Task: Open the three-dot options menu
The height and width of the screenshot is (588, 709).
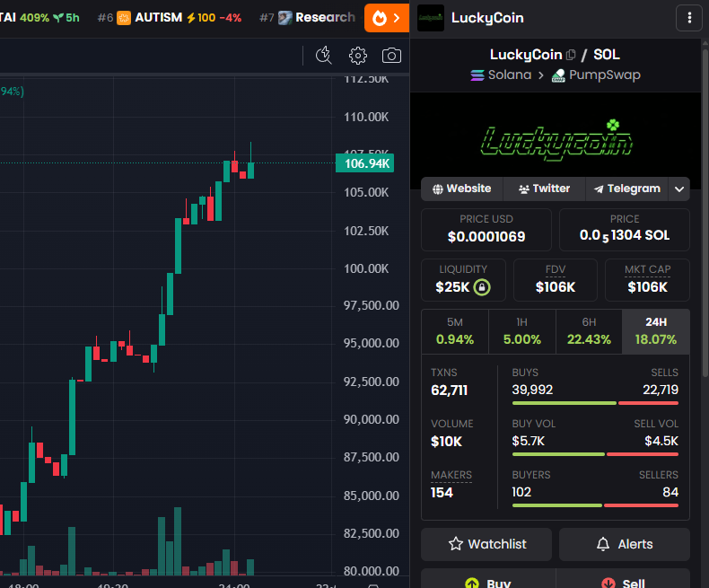Action: click(689, 18)
